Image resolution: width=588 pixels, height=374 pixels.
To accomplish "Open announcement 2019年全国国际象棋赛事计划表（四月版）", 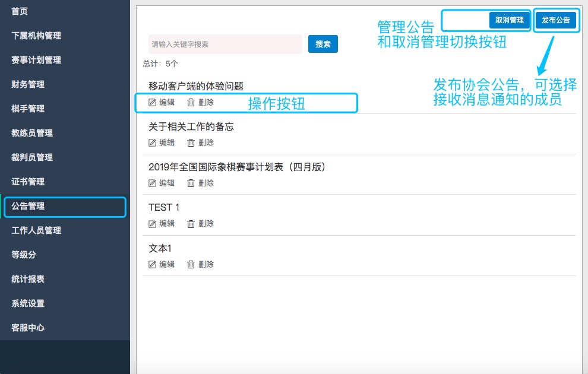I will pos(238,167).
